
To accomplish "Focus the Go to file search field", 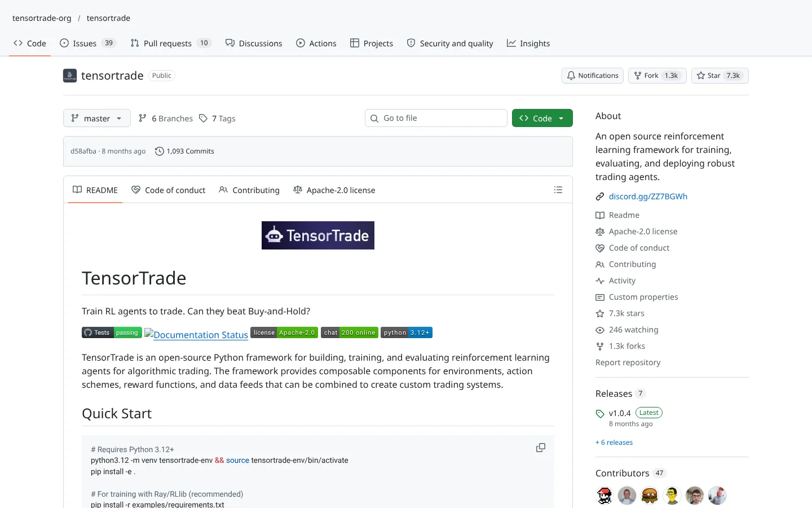I will 436,118.
